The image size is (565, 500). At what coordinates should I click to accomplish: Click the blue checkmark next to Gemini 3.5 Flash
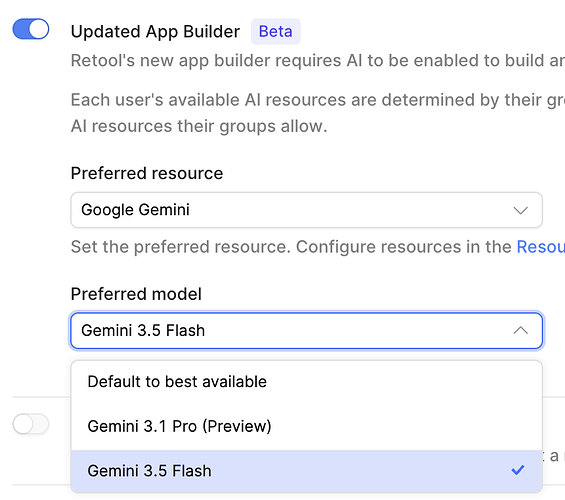click(518, 470)
